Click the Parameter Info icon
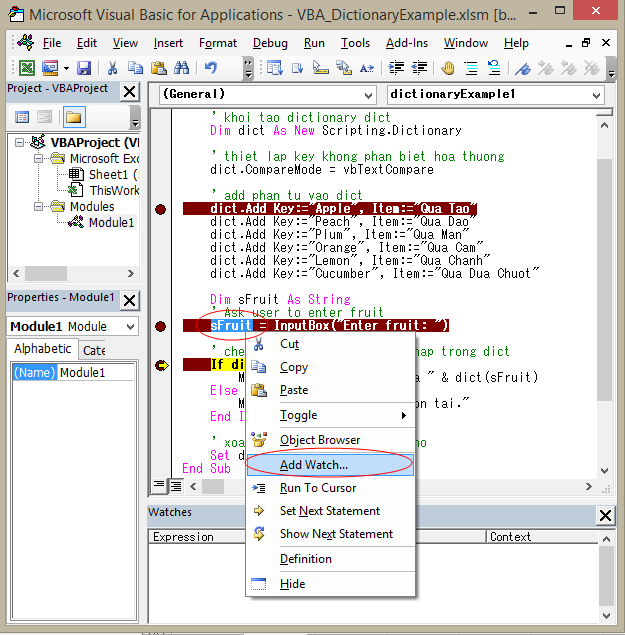 pyautogui.click(x=343, y=68)
